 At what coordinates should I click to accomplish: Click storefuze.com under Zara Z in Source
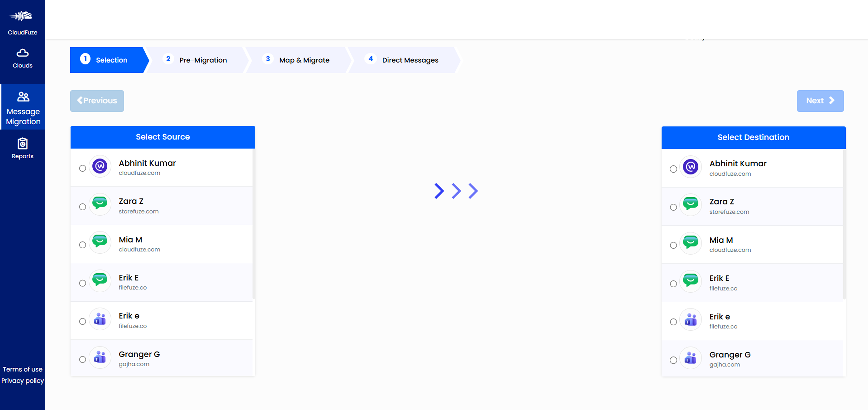138,211
